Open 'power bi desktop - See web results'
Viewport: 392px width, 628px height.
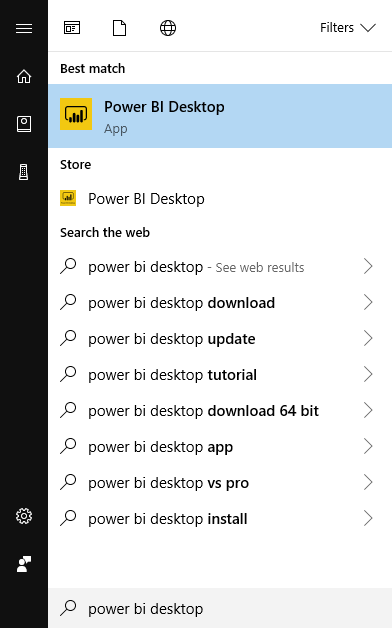220,267
